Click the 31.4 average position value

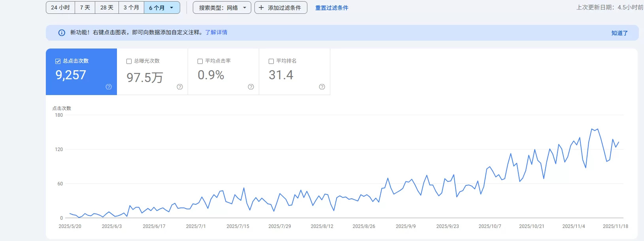point(281,75)
